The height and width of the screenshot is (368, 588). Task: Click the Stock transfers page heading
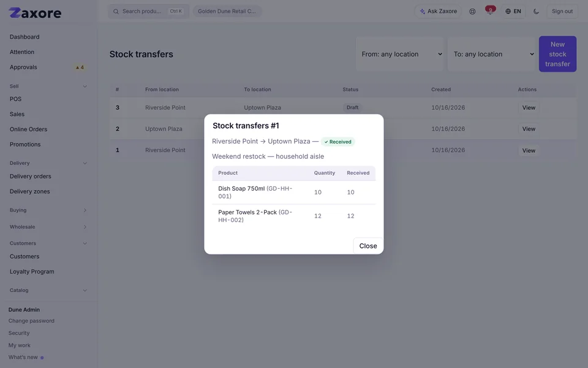(x=141, y=54)
